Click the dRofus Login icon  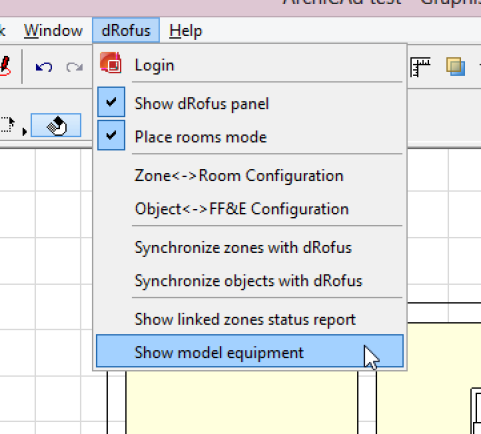pyautogui.click(x=111, y=63)
